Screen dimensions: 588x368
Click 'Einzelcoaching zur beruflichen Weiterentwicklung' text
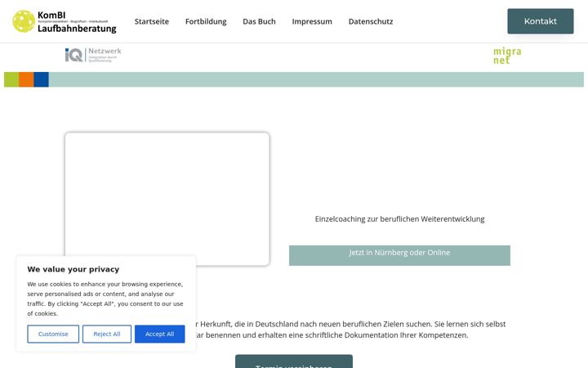click(399, 219)
